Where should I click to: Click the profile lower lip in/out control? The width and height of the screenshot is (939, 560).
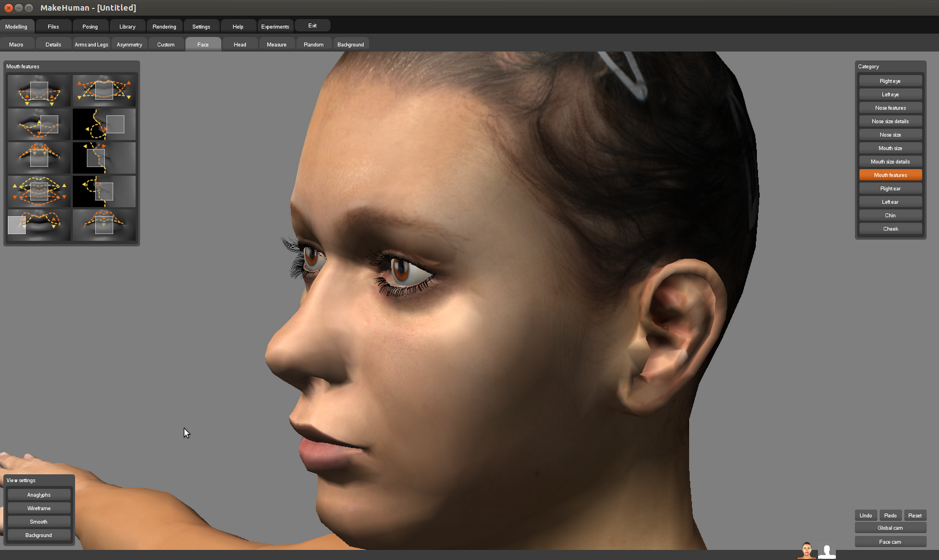coord(104,124)
